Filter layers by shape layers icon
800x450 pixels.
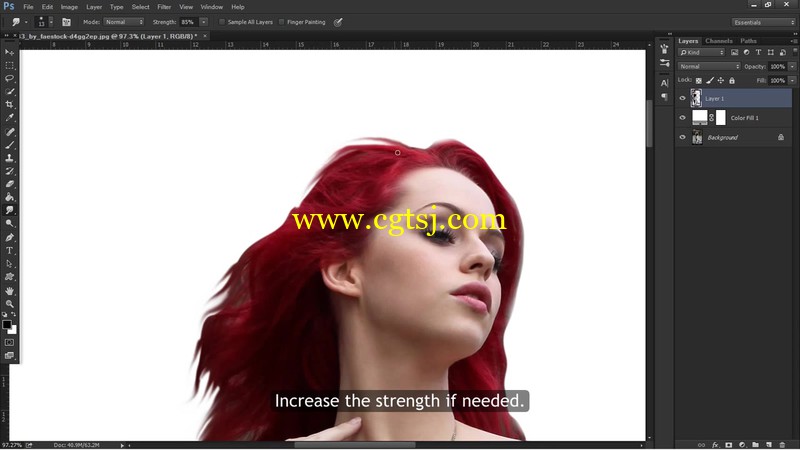770,52
